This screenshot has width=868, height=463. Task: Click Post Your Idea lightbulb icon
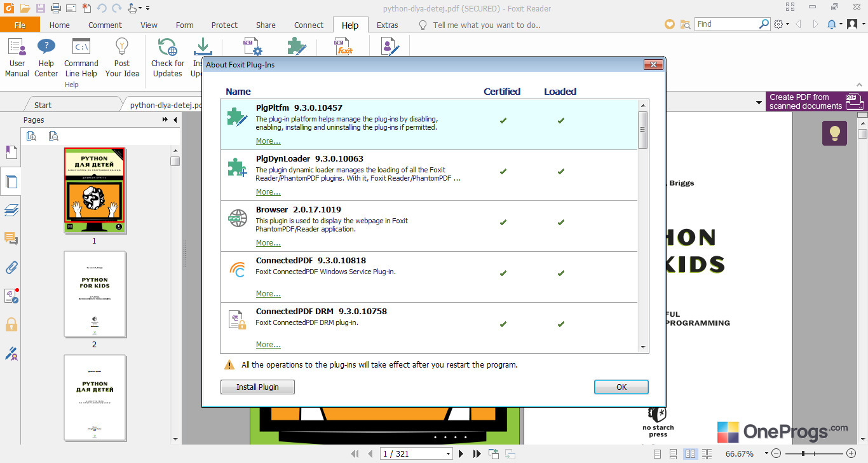click(122, 46)
